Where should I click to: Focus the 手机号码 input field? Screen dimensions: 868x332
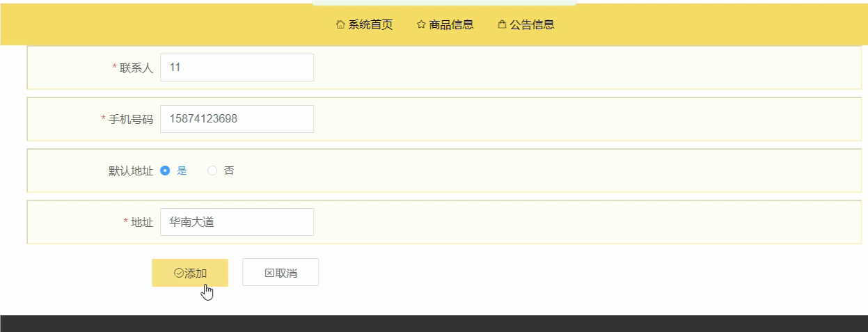[237, 119]
